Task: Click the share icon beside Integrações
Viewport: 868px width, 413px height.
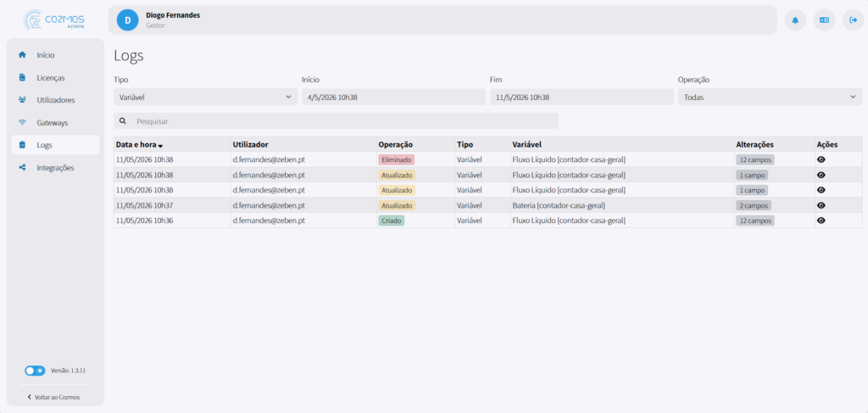Action: pos(22,167)
